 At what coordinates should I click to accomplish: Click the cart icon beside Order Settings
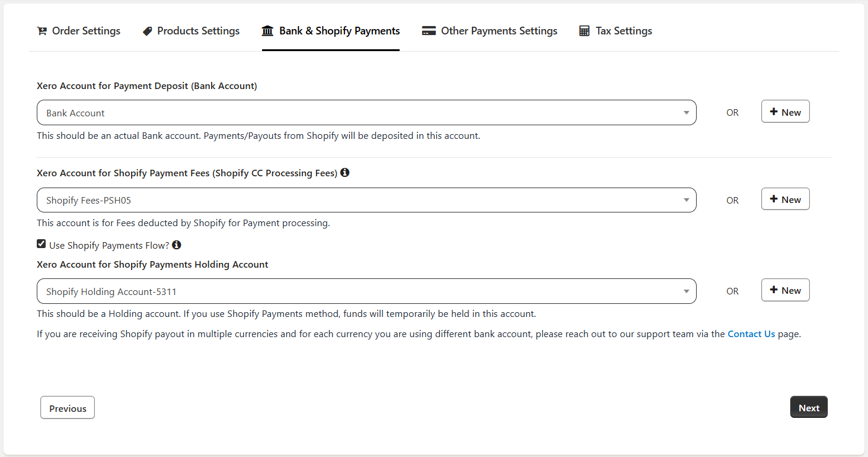pos(42,31)
